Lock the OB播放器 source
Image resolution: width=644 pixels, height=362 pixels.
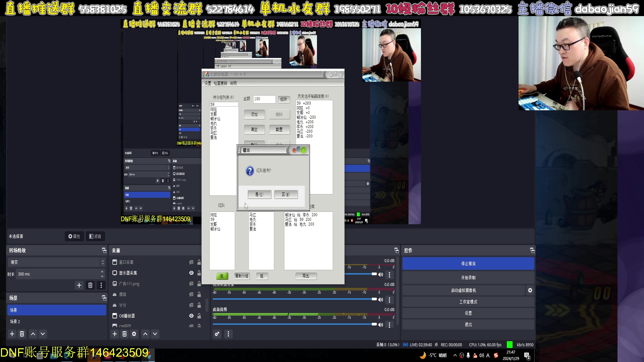point(199,316)
